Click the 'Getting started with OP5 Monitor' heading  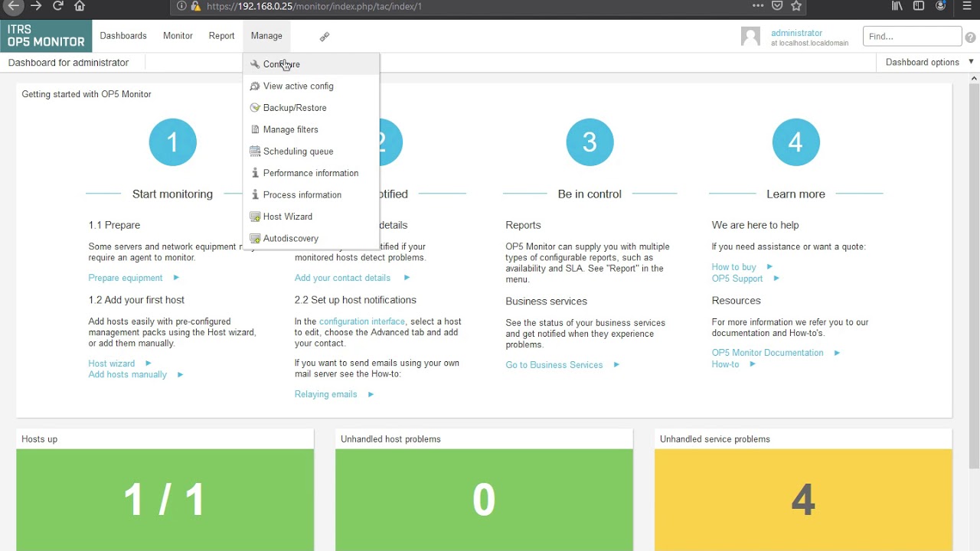click(x=87, y=94)
